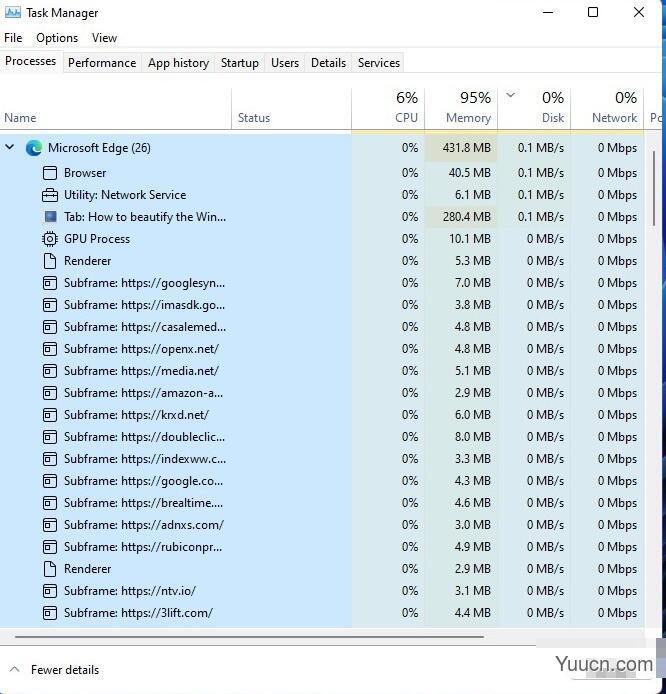Click the subframe icon next to media.net
Screen dimensions: 666x694
[50, 371]
